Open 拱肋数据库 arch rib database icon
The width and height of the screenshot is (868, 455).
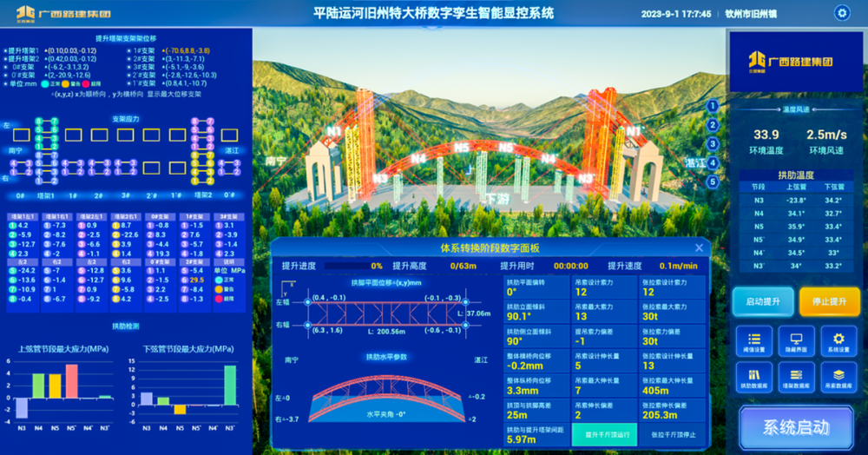pyautogui.click(x=754, y=377)
